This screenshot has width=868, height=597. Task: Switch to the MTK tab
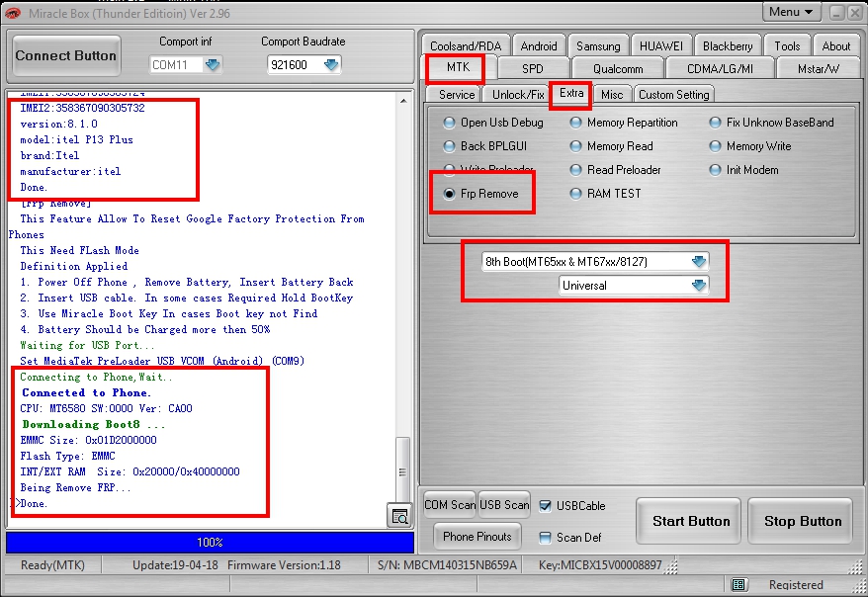(x=458, y=67)
